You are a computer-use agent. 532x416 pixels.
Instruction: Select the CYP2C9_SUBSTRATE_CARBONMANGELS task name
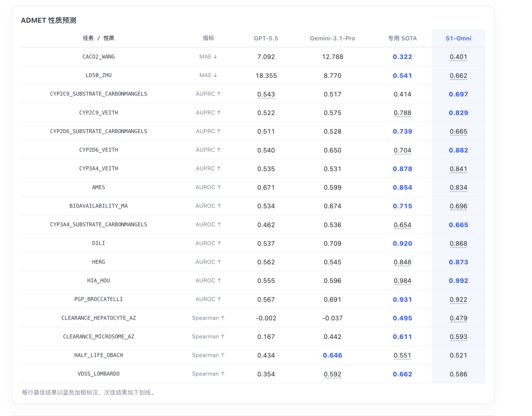tap(99, 94)
